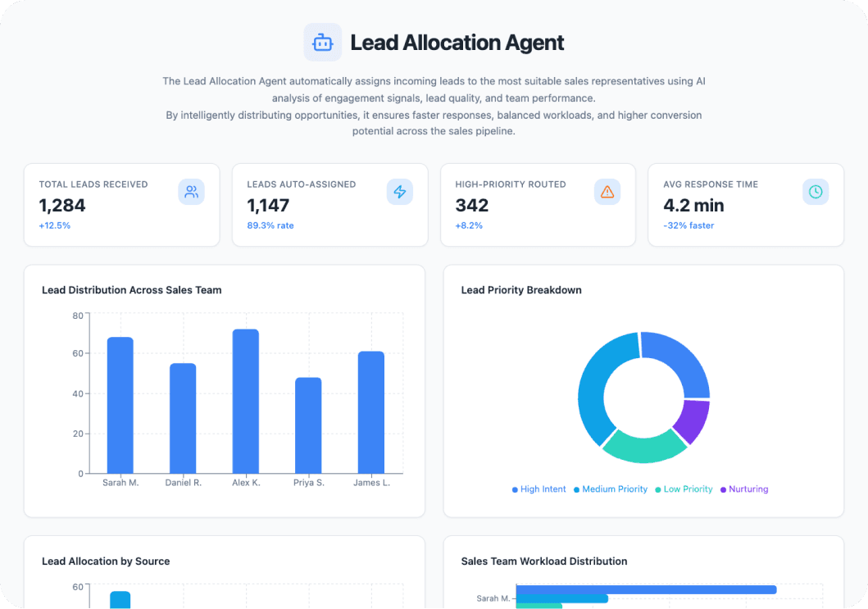This screenshot has width=868, height=609.
Task: Expand the Sales Team Workload Distribution panel
Action: (x=543, y=561)
